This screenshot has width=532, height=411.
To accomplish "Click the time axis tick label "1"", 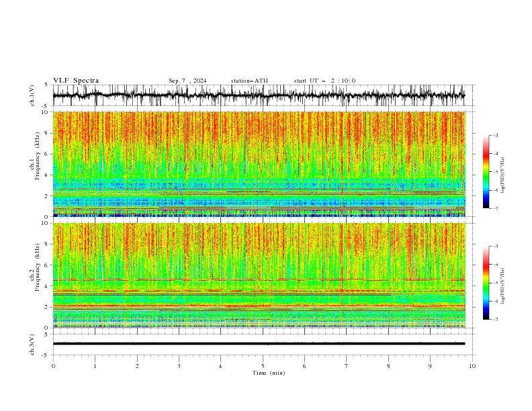I will 95,366.
